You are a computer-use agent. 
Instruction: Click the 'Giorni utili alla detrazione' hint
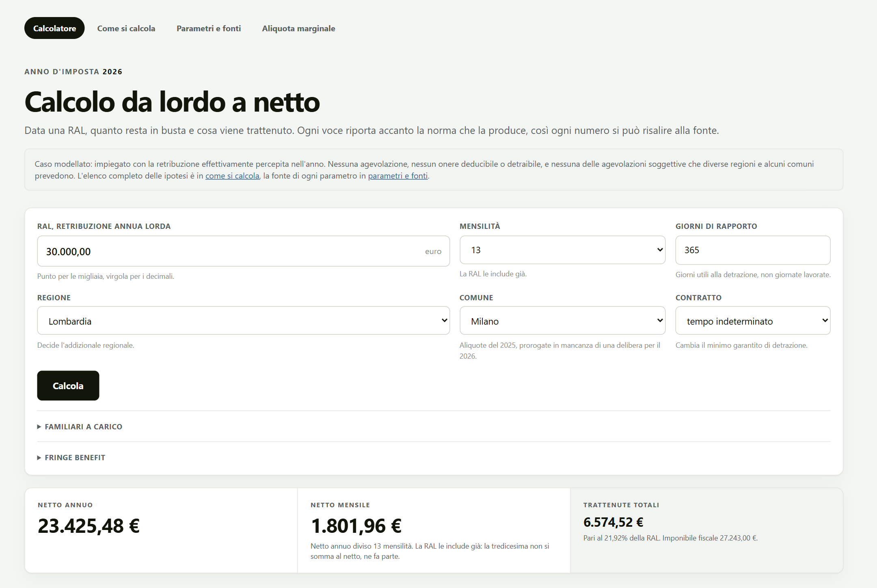tap(753, 275)
